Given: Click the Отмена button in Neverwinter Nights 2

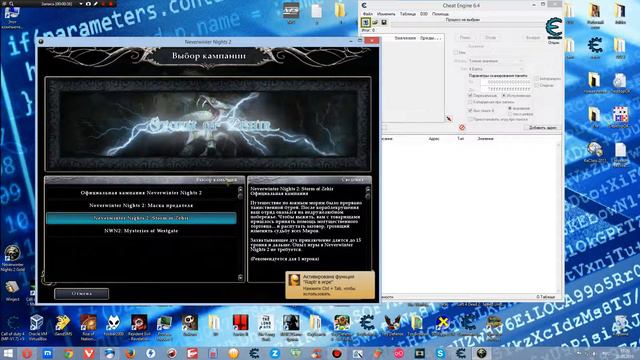Looking at the screenshot, I should coord(82,293).
